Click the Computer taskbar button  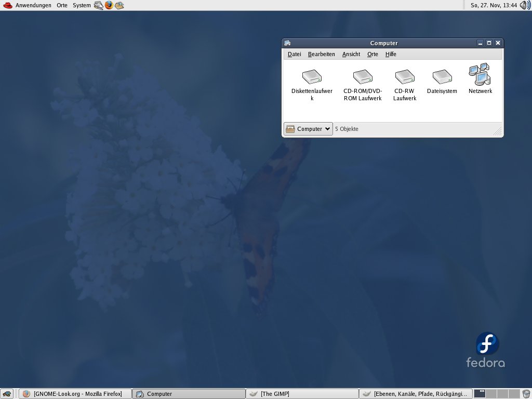[188, 394]
